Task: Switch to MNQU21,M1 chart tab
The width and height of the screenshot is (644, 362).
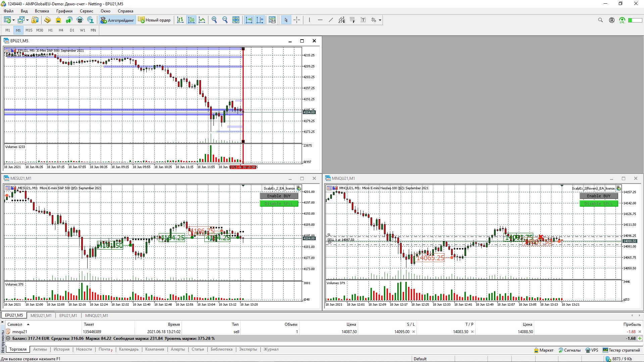Action: click(x=97, y=315)
